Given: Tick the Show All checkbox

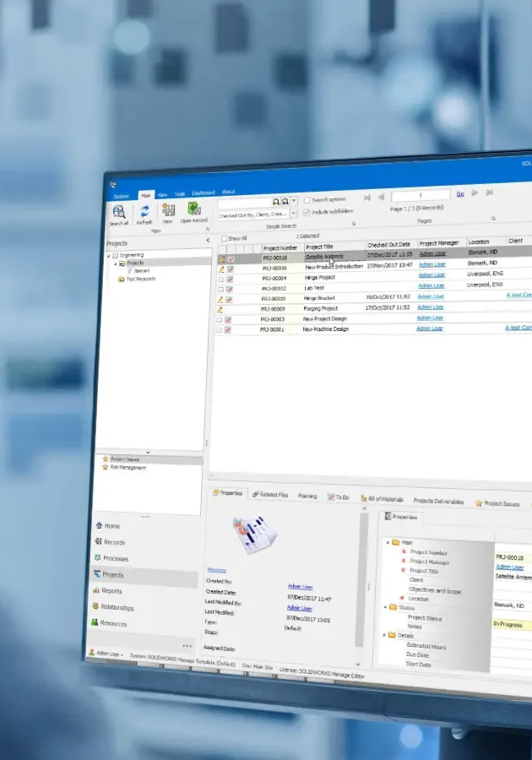Looking at the screenshot, I should (224, 238).
